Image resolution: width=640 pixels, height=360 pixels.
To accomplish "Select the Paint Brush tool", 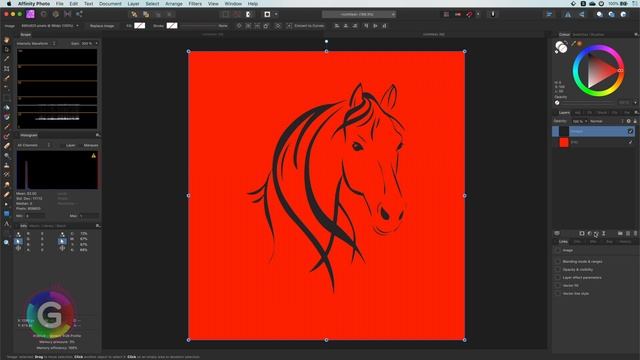I will [7, 127].
